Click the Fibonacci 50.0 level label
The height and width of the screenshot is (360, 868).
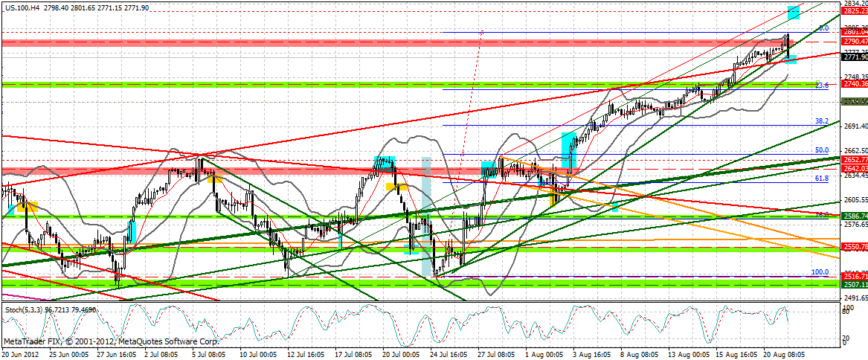coord(823,150)
